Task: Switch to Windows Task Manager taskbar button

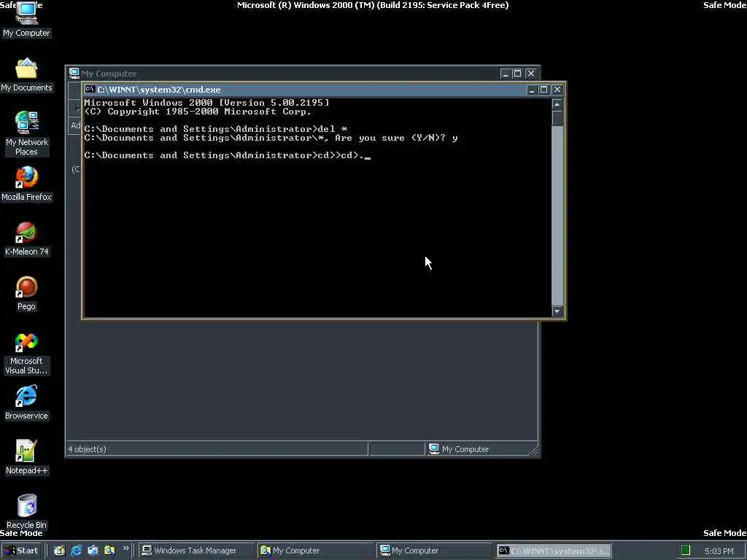Action: coord(196,551)
